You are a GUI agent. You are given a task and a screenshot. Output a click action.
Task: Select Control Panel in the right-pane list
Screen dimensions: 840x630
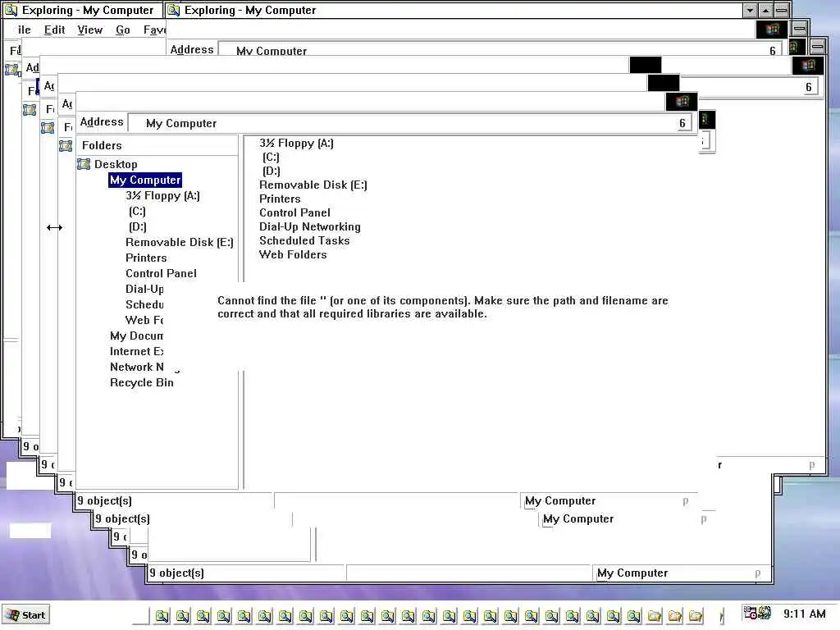[294, 212]
